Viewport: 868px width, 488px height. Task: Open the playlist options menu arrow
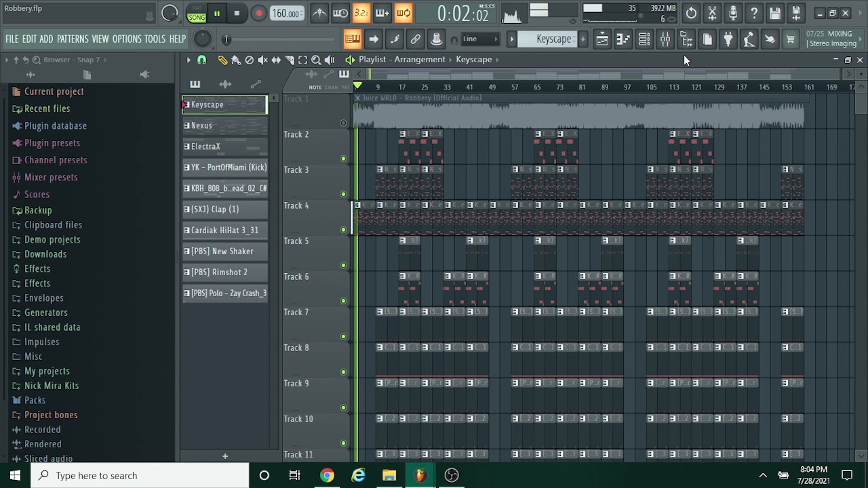click(x=189, y=60)
